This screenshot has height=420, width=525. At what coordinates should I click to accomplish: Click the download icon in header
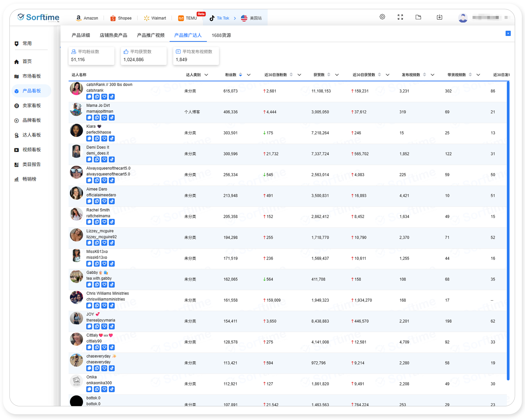[x=440, y=17]
